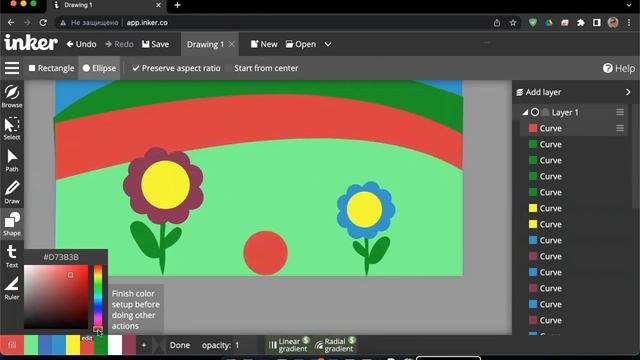Click Done to finish color setup

coord(180,345)
